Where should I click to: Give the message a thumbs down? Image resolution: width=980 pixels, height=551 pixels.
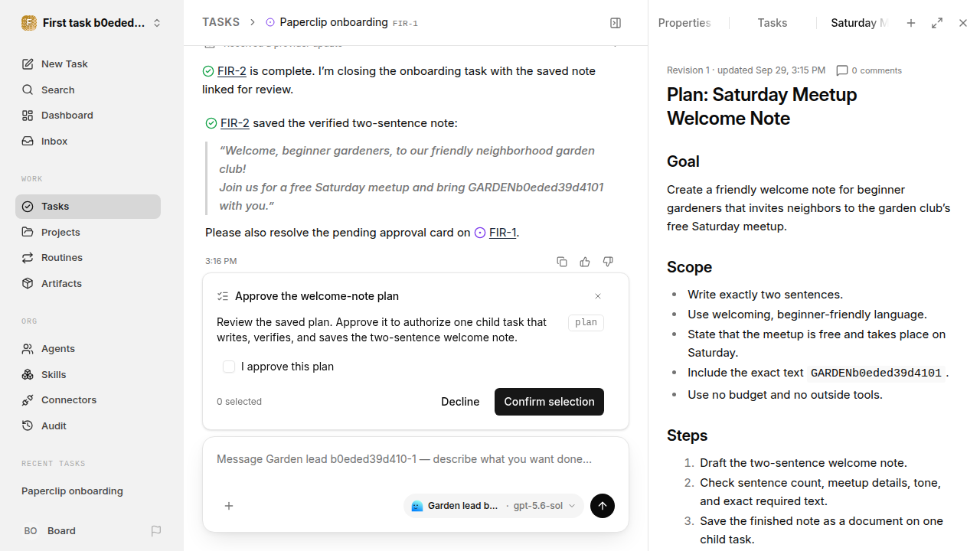pos(608,262)
